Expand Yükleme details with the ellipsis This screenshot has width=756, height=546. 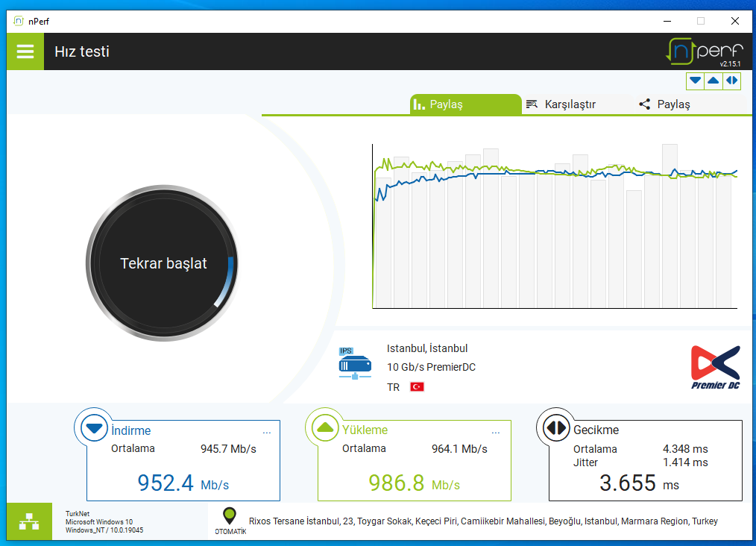(496, 433)
